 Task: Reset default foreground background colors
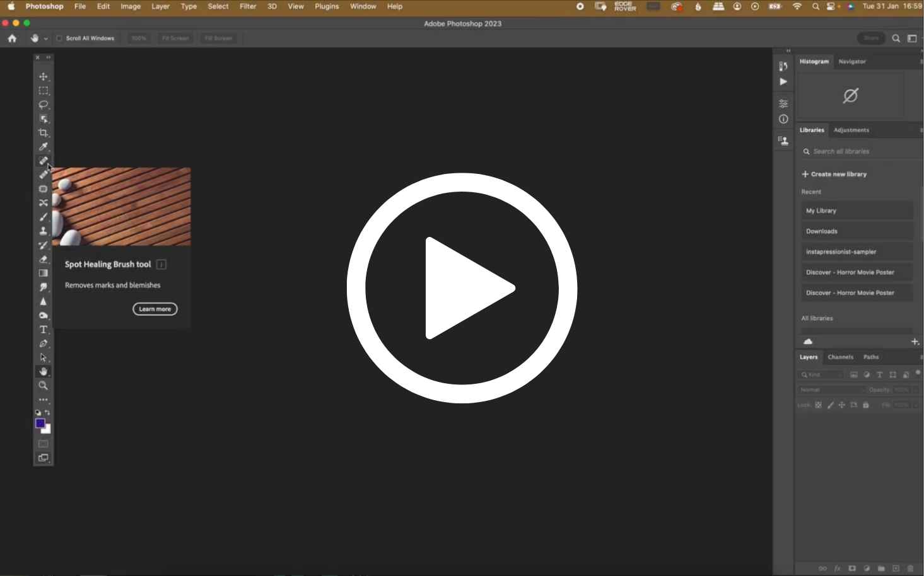(38, 413)
